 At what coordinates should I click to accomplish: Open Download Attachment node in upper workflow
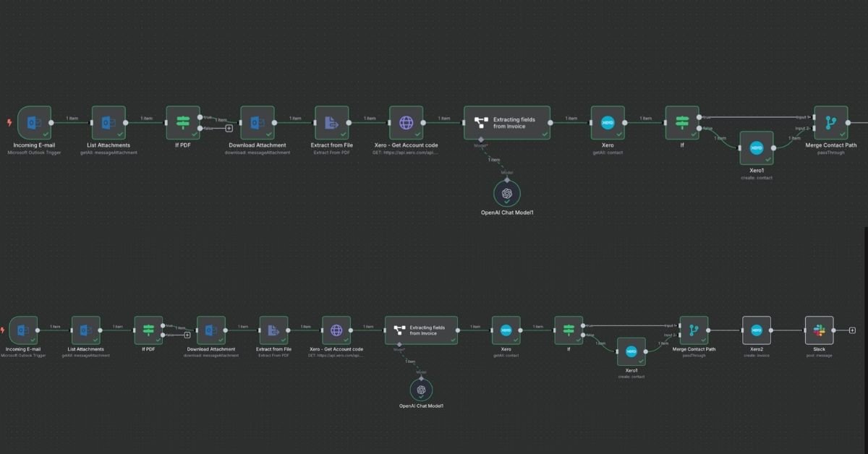point(258,123)
